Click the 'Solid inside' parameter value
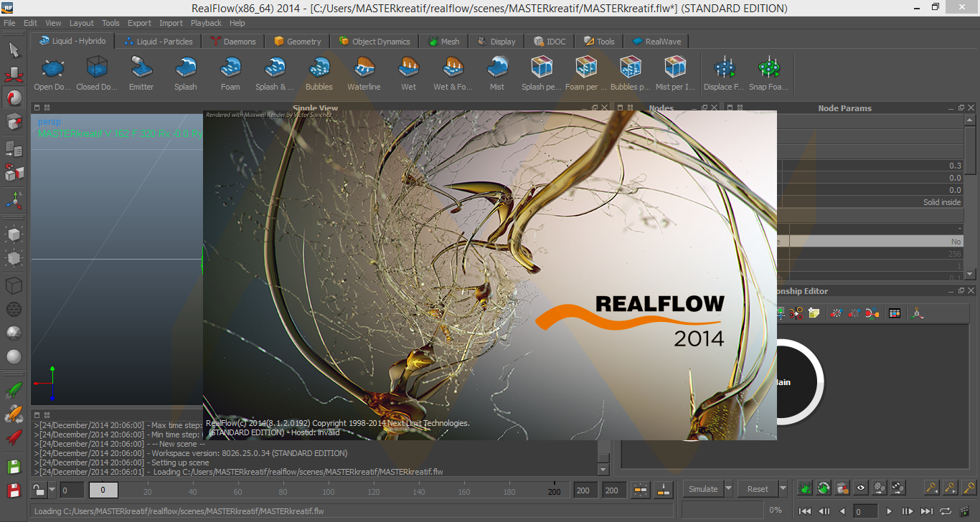This screenshot has width=980, height=522. [941, 202]
